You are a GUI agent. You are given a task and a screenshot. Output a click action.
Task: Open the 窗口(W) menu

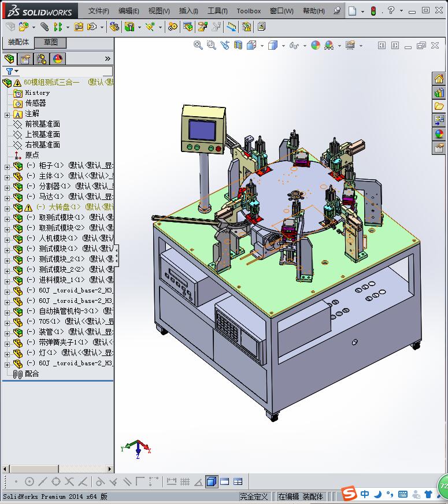tap(282, 11)
